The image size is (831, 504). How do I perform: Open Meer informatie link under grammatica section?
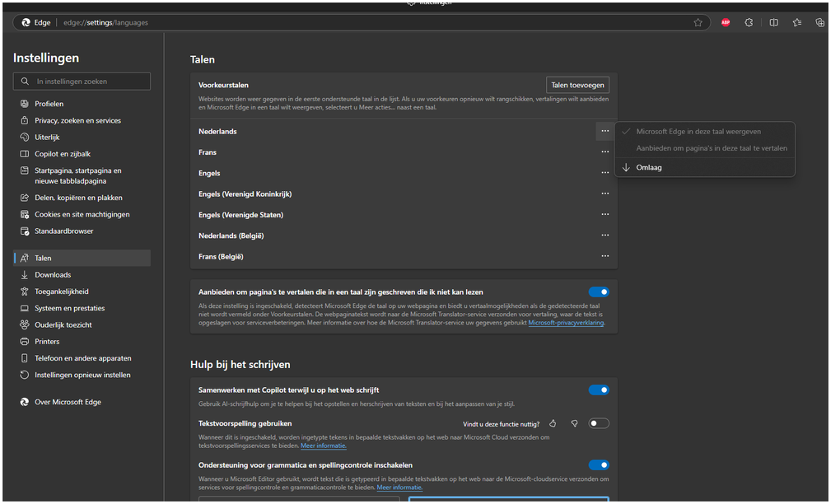[399, 488]
